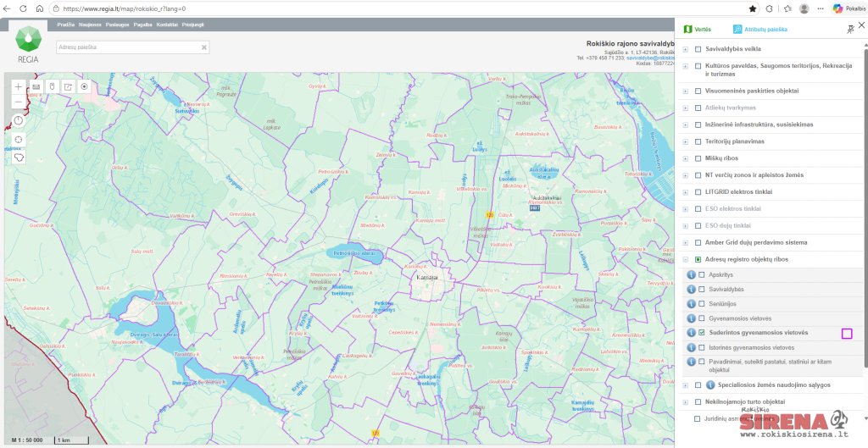Check Visuomeninės paskirties objektai checkbox

click(698, 91)
